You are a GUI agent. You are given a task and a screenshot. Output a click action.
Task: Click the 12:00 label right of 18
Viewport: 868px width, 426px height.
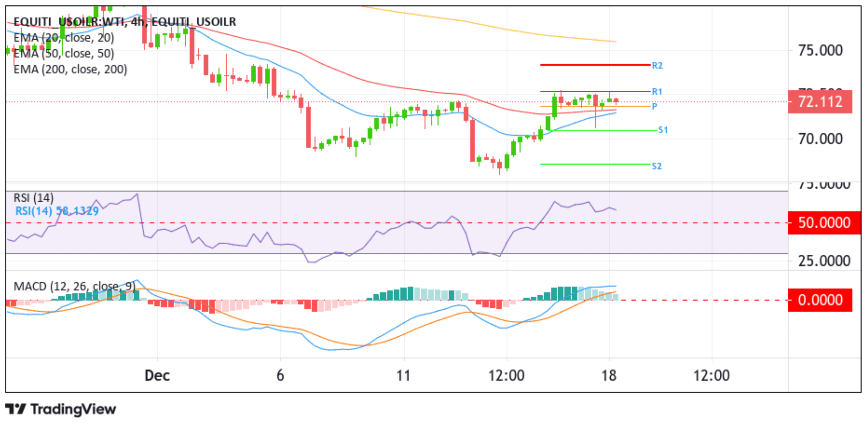coord(712,375)
